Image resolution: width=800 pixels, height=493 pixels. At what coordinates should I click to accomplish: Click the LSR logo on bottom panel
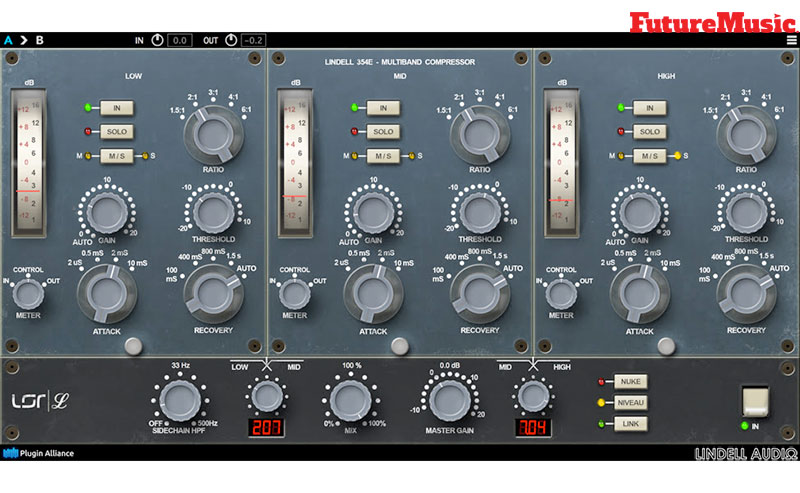(x=40, y=401)
